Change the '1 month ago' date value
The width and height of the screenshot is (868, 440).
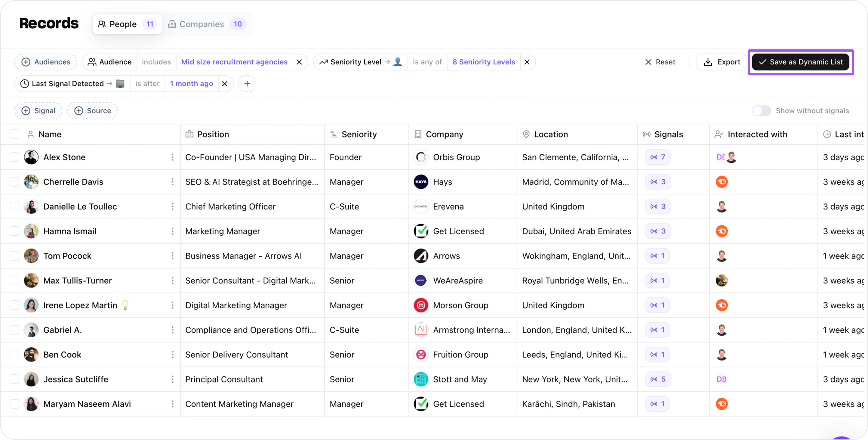191,84
